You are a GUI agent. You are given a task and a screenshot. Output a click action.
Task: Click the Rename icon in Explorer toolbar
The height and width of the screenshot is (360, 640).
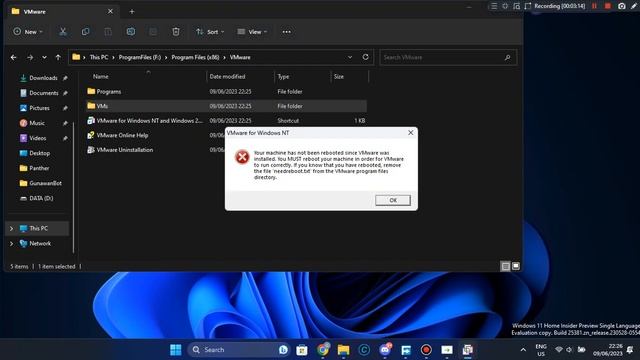pos(131,32)
